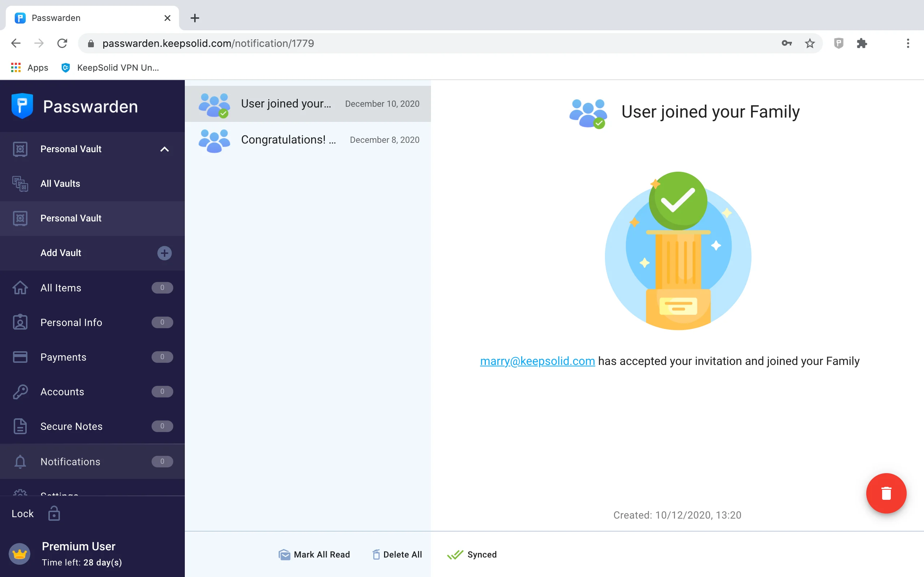Open the marry@keepsolid.com email link

point(537,361)
